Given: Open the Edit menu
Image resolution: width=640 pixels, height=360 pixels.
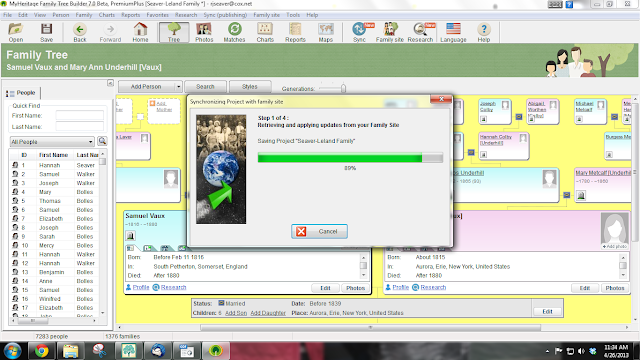Looking at the screenshot, I should coord(23,15).
